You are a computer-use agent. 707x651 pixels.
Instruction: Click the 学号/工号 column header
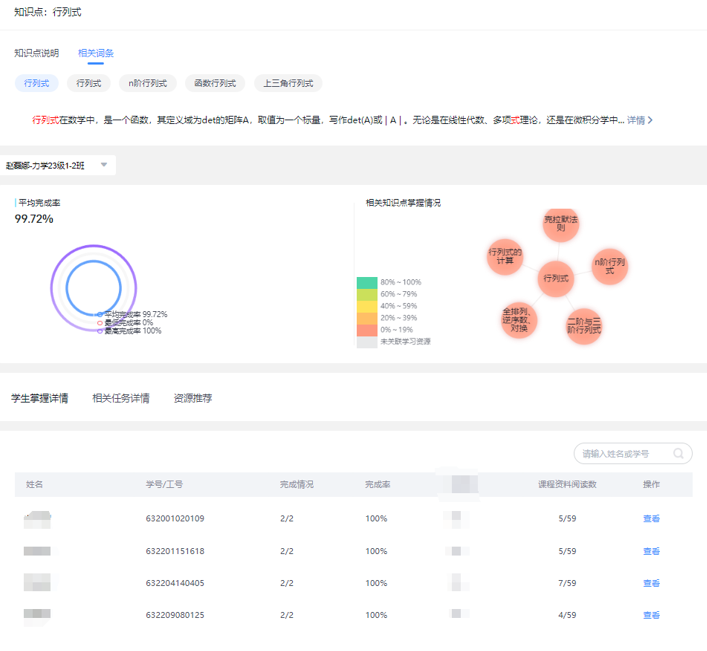[x=164, y=485]
